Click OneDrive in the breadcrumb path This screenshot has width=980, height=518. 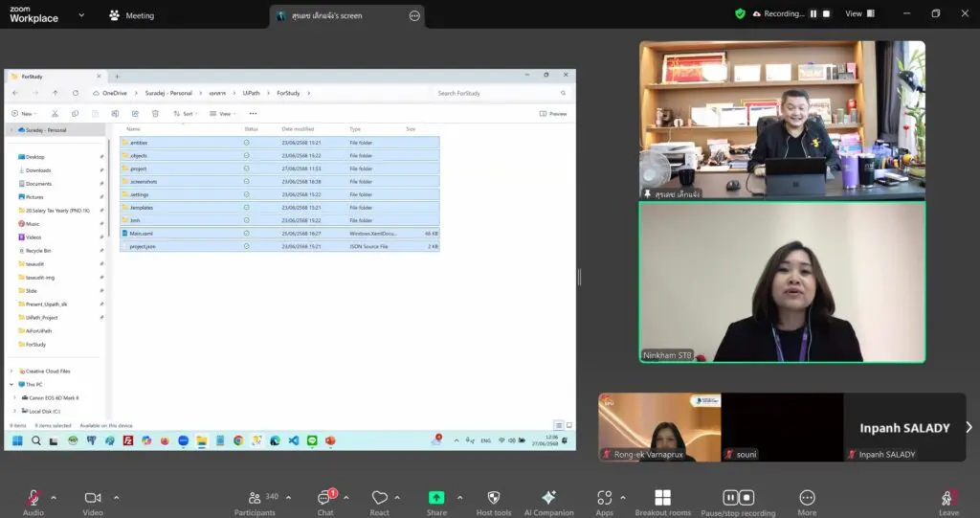click(115, 93)
